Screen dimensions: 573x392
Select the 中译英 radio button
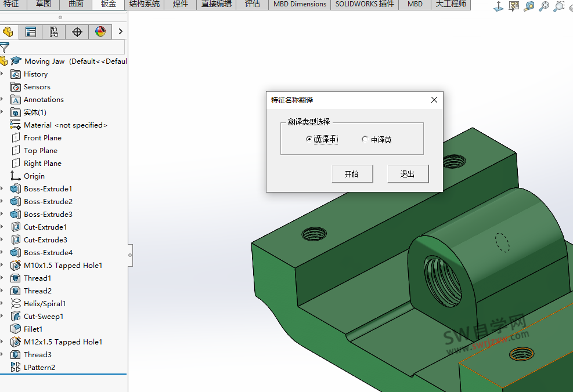tap(365, 139)
